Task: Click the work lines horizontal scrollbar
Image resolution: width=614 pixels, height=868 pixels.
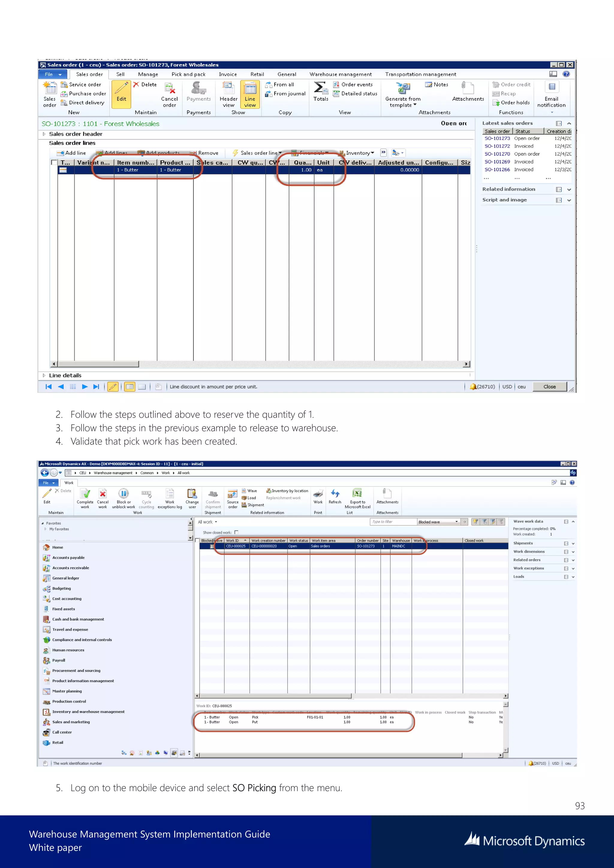Action: 331,755
